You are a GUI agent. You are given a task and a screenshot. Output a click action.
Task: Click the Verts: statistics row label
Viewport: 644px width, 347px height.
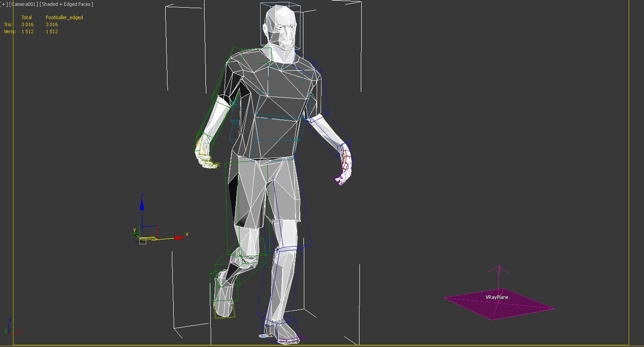(10, 31)
